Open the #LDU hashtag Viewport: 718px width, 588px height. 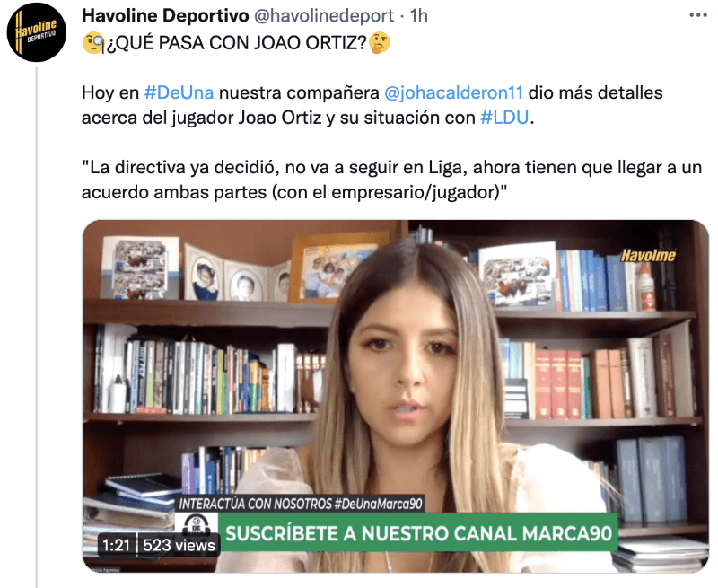pyautogui.click(x=504, y=118)
